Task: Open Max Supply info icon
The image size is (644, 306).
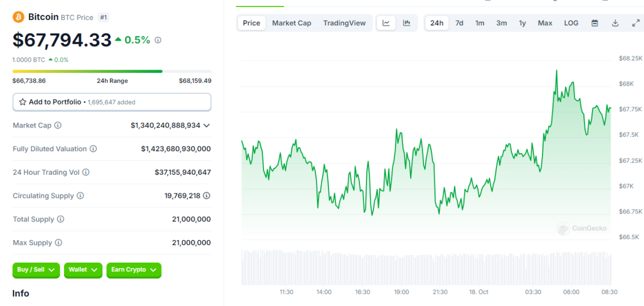Action: click(58, 243)
